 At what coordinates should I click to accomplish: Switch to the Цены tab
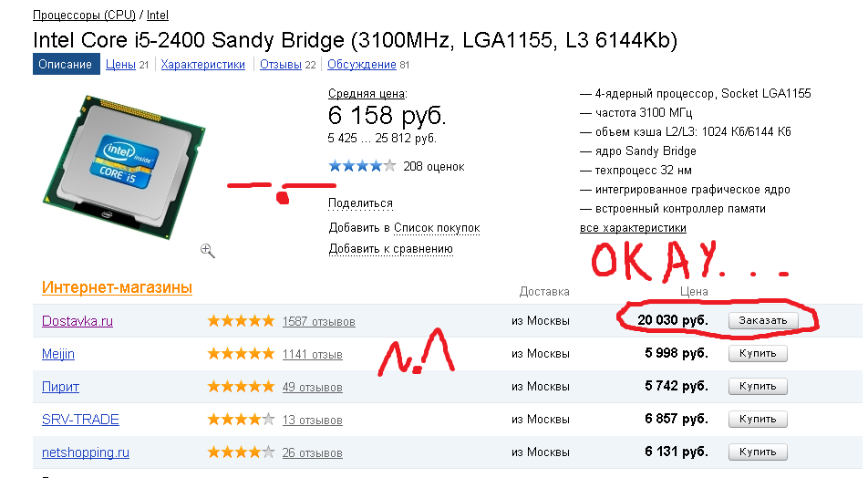pos(120,64)
